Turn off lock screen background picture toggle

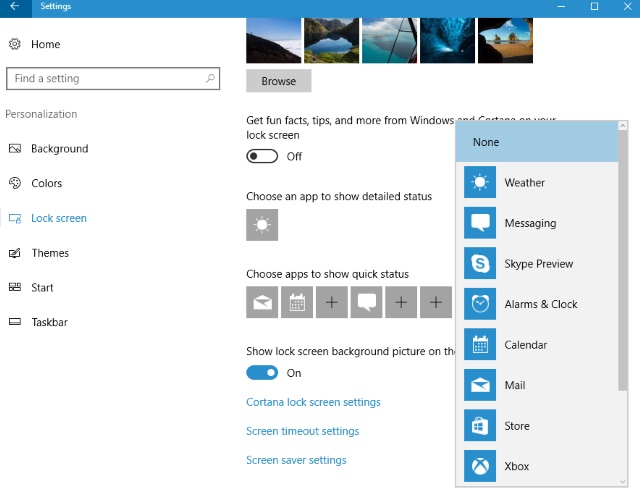pos(262,373)
